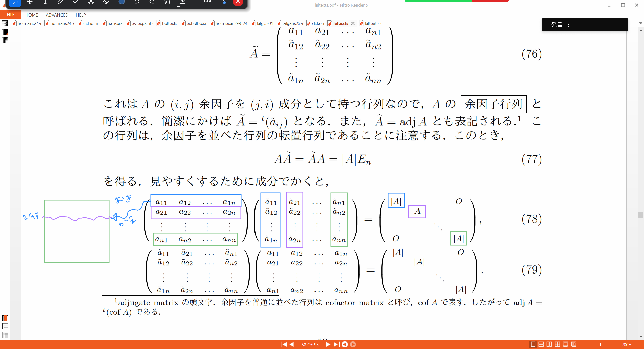Go to the first page
The width and height of the screenshot is (644, 349).
pos(283,344)
